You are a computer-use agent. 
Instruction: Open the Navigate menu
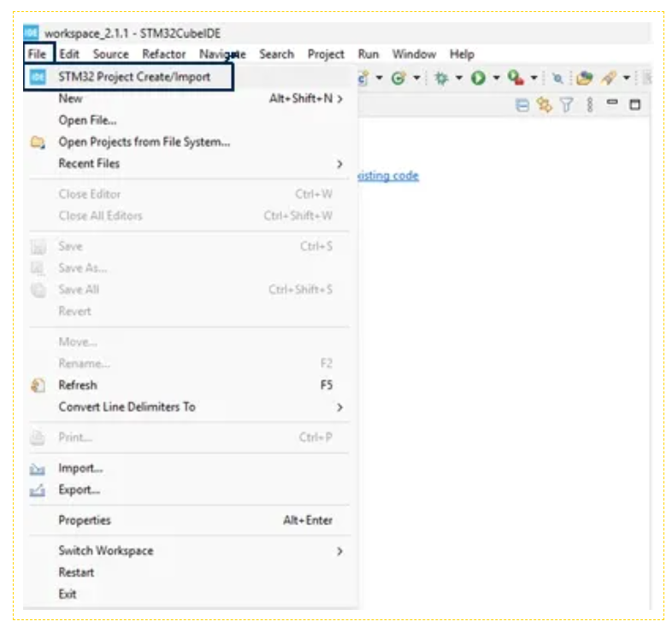coord(222,54)
